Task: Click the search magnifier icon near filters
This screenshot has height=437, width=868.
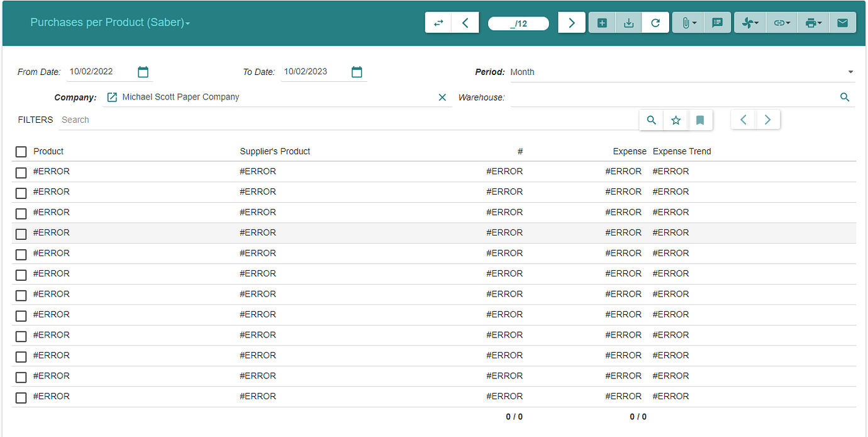Action: coord(651,120)
